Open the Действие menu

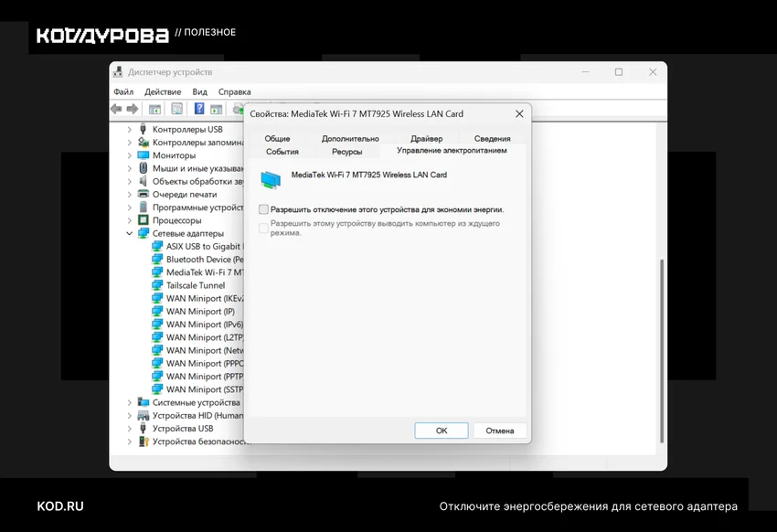coord(163,91)
